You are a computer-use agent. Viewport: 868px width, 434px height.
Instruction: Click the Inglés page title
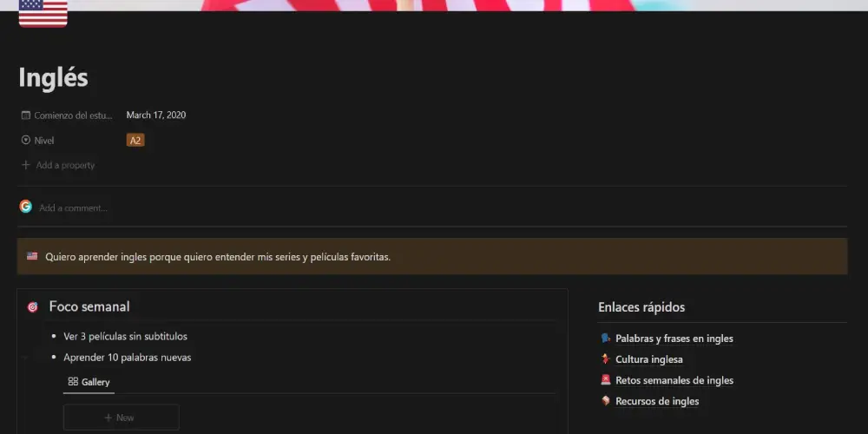tap(53, 78)
